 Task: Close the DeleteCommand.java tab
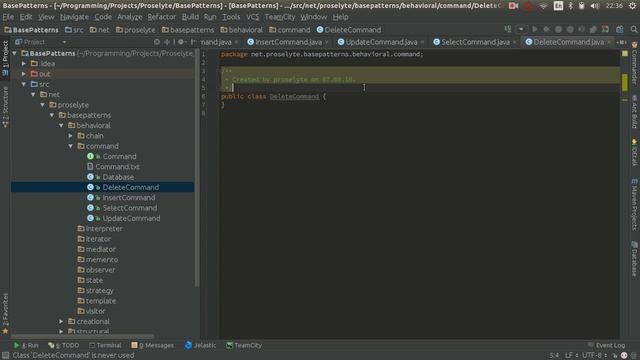pyautogui.click(x=609, y=42)
